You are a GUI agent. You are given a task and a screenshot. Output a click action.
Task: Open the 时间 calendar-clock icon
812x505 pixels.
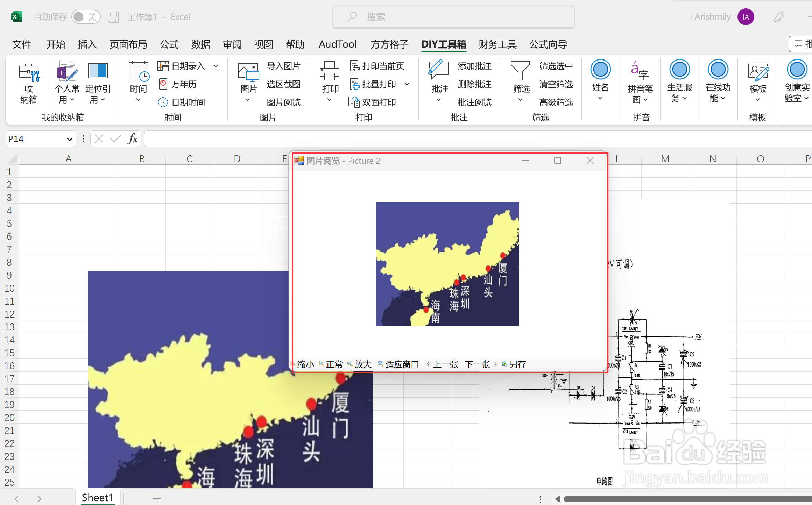pyautogui.click(x=139, y=72)
